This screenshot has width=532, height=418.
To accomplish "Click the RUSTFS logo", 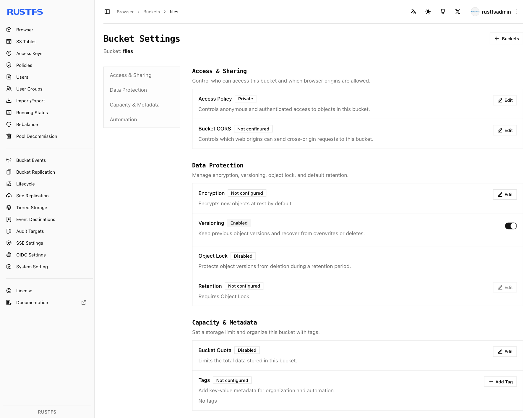I will pyautogui.click(x=25, y=12).
